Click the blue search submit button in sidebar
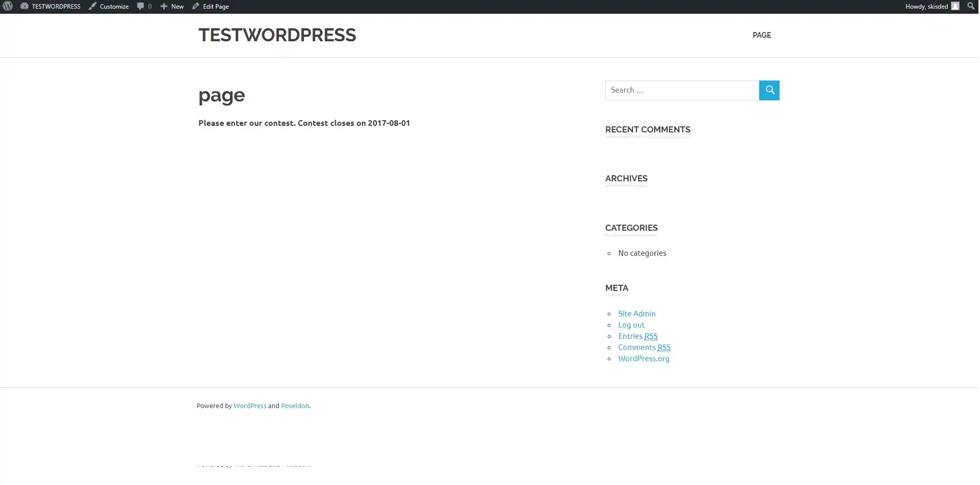The height and width of the screenshot is (485, 980). [x=769, y=90]
